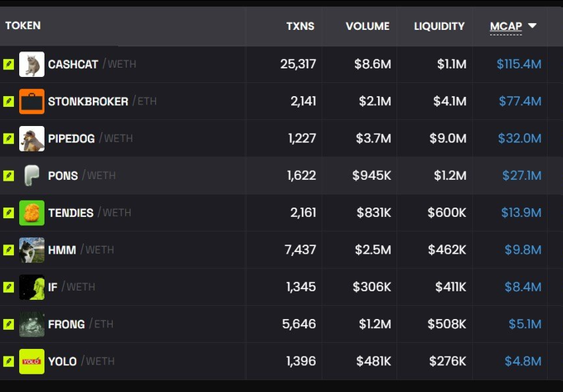Click the $945K volume value
The width and height of the screenshot is (563, 392).
371,176
